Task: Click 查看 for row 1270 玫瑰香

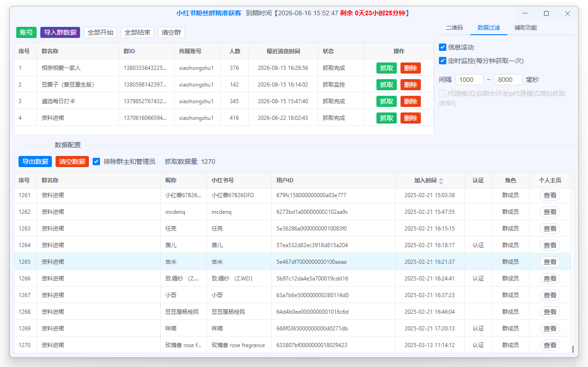Action: pyautogui.click(x=550, y=345)
